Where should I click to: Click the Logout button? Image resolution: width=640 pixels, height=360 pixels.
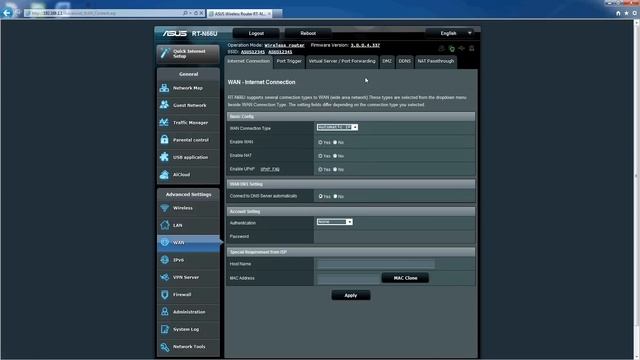[256, 33]
